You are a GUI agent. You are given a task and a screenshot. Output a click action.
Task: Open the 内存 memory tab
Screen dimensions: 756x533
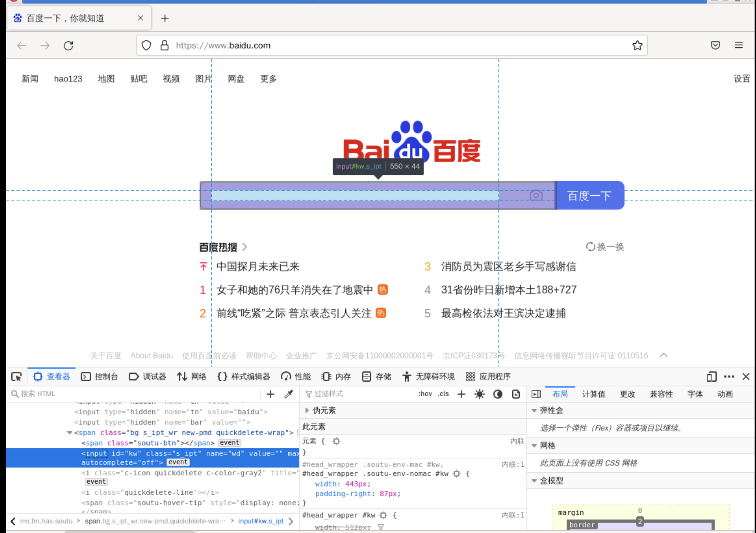(x=336, y=377)
